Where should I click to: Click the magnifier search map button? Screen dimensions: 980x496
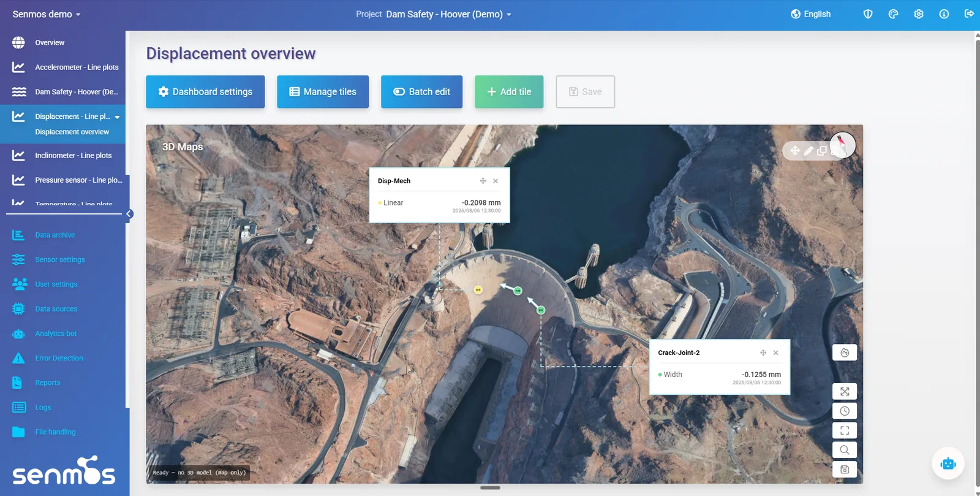pos(845,450)
